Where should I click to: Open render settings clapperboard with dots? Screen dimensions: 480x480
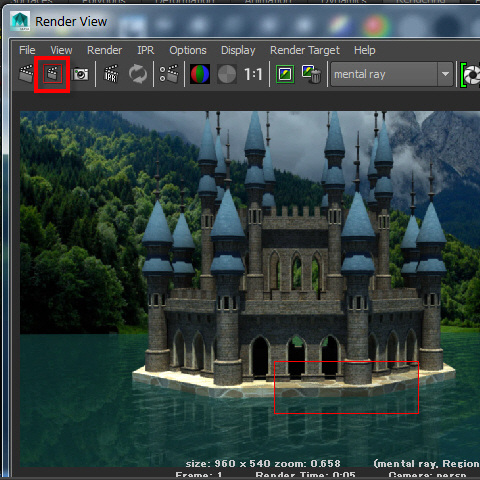click(x=169, y=74)
